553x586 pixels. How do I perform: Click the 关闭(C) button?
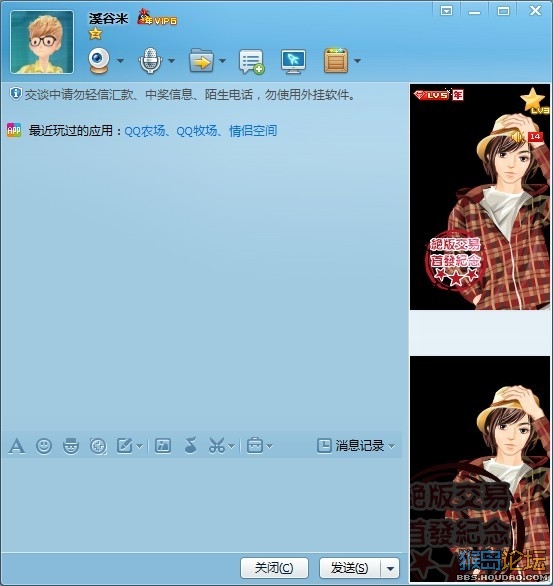(274, 568)
